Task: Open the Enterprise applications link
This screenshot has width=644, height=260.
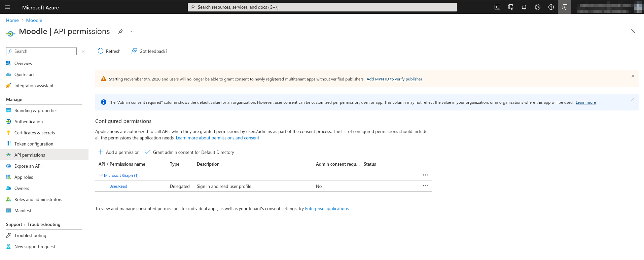Action: 327,208
